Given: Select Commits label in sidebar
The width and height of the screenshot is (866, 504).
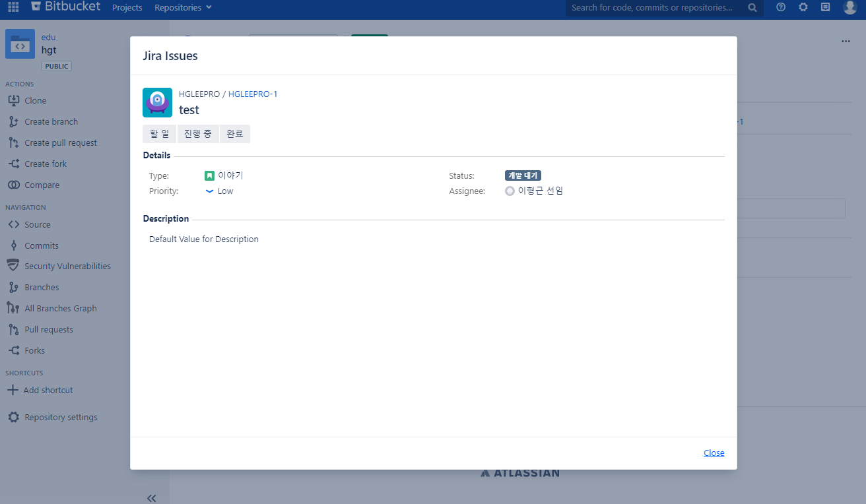Looking at the screenshot, I should pyautogui.click(x=42, y=245).
